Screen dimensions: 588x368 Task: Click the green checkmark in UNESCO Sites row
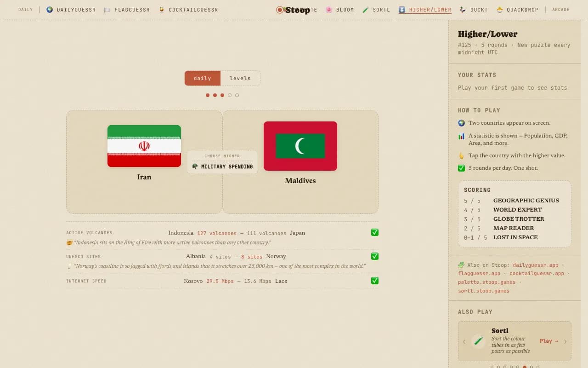tap(375, 256)
